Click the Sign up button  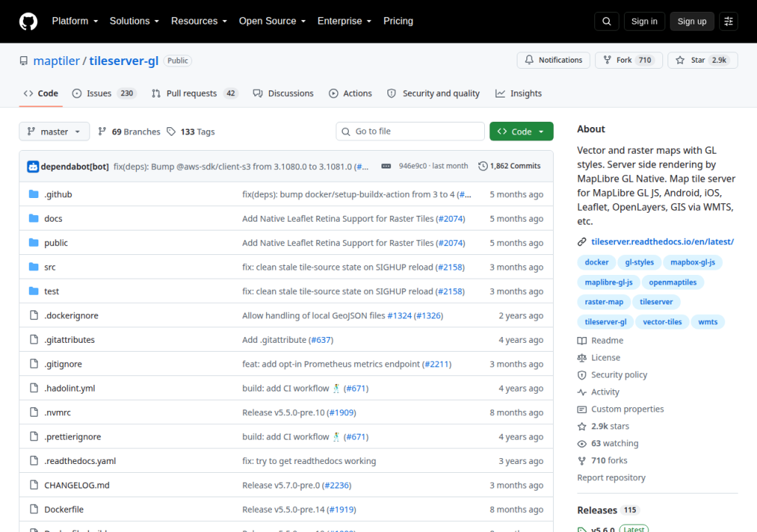click(692, 21)
